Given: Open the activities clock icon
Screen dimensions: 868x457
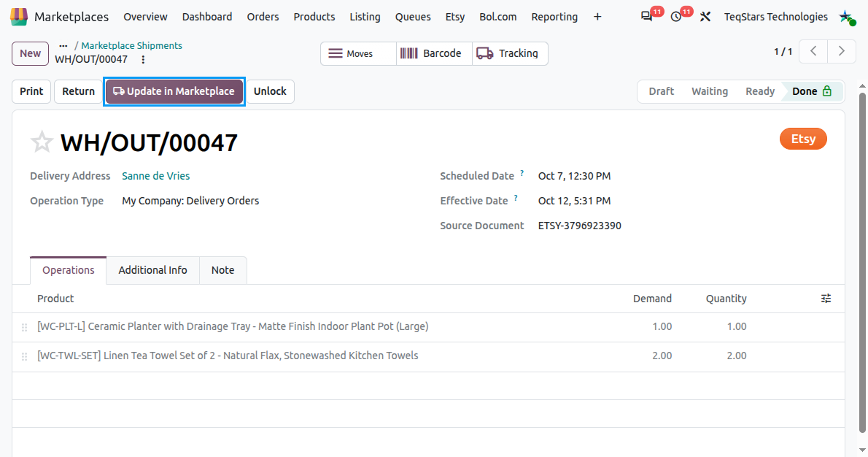Looking at the screenshot, I should [676, 17].
